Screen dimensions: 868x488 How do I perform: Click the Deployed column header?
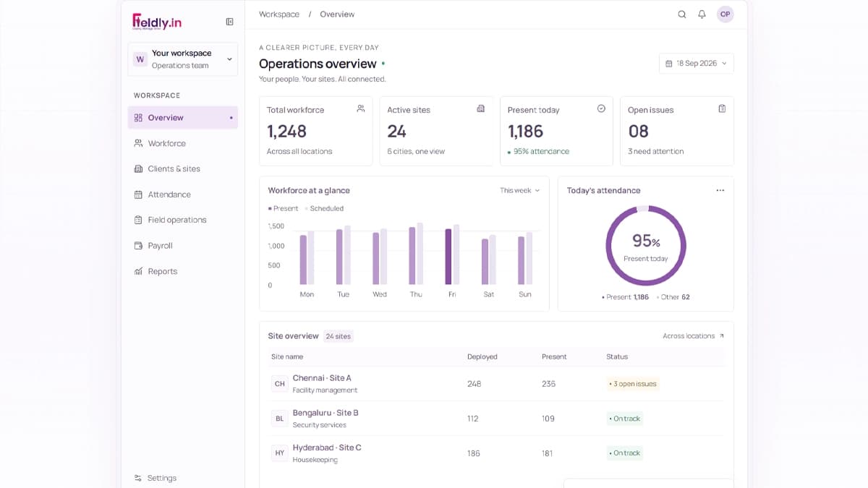[482, 356]
